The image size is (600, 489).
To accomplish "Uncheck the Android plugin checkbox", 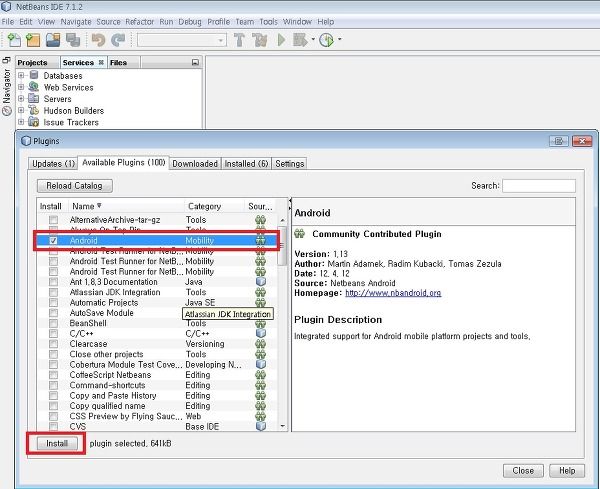I will coord(53,240).
